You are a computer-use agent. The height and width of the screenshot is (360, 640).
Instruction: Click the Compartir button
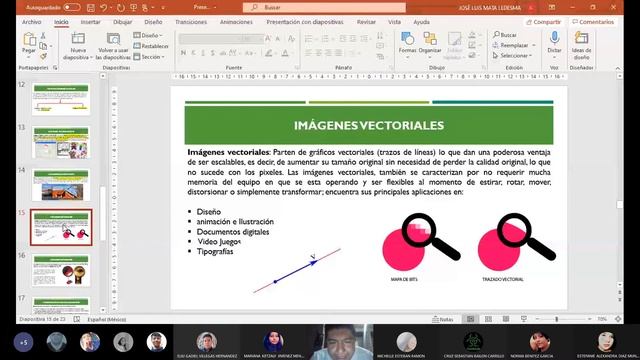coord(543,22)
